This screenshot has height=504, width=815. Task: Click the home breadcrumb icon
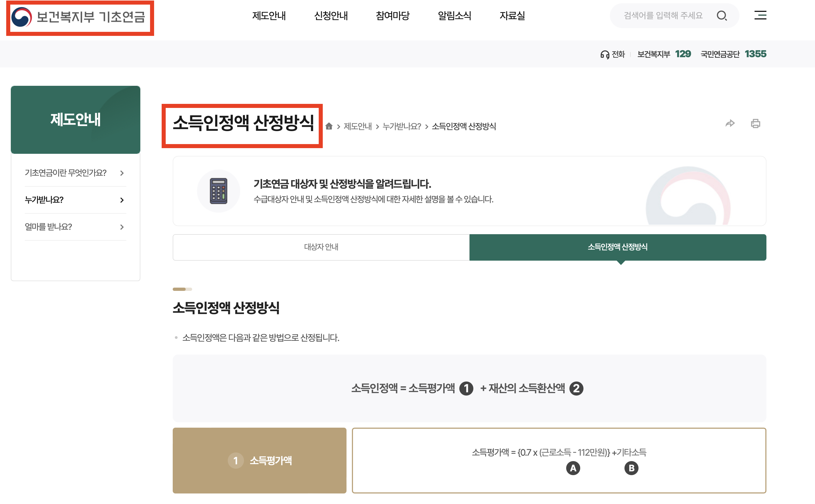[x=329, y=126]
